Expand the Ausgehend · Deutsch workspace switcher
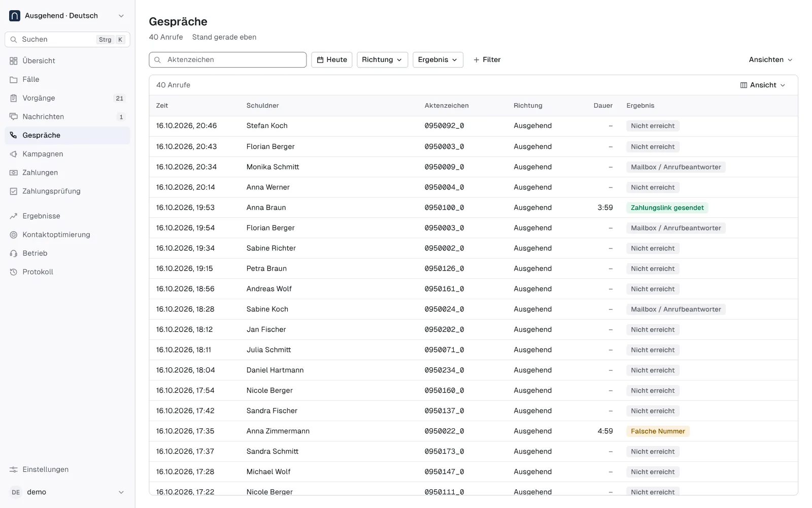 point(67,16)
